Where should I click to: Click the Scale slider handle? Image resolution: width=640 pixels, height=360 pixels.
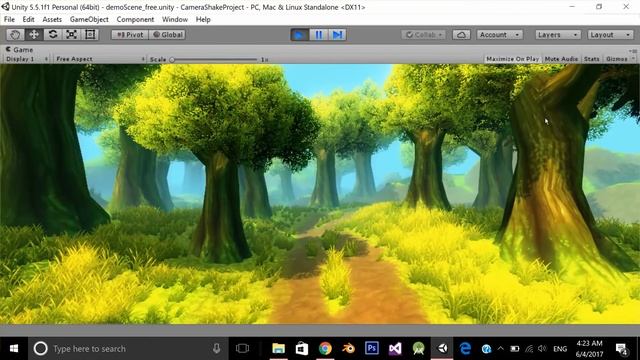[x=172, y=60]
